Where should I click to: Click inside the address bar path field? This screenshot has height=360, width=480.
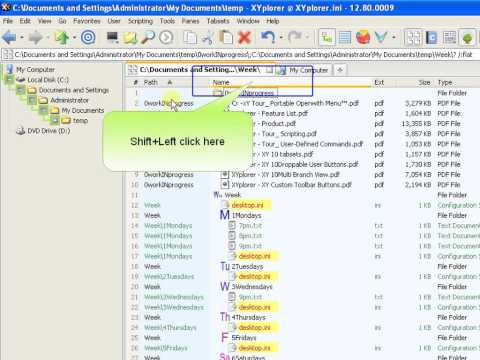coord(243,54)
